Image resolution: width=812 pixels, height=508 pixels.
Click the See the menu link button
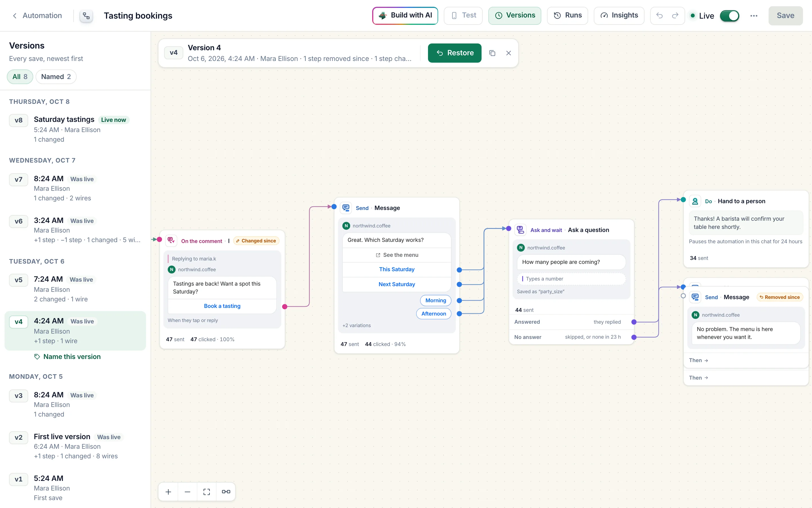(397, 255)
